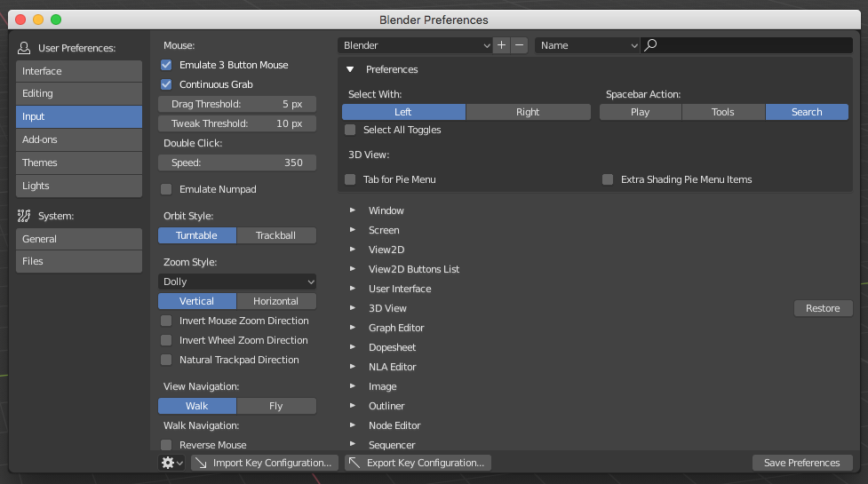The image size is (868, 484).
Task: Click the plus icon to add keymap preset
Action: 502,45
